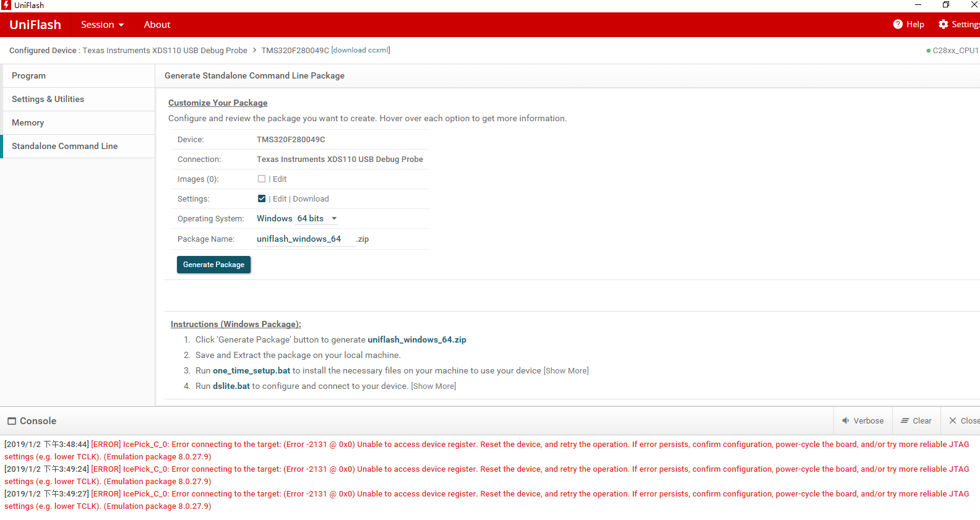
Task: Open the Settings gear icon
Action: tap(943, 24)
